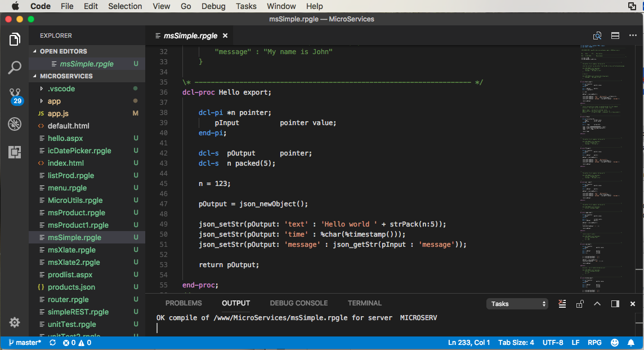Close the msSimple.rpgle editor tab
The image size is (644, 350).
coord(225,36)
